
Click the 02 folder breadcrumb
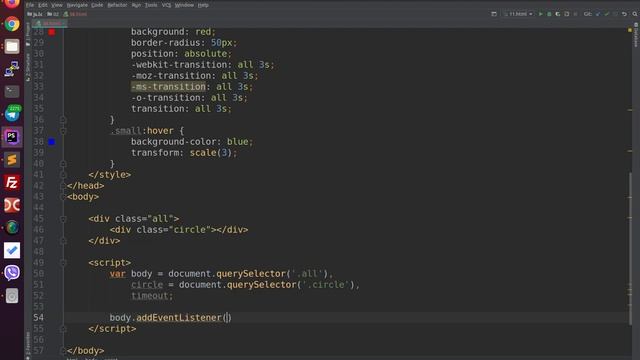53,14
